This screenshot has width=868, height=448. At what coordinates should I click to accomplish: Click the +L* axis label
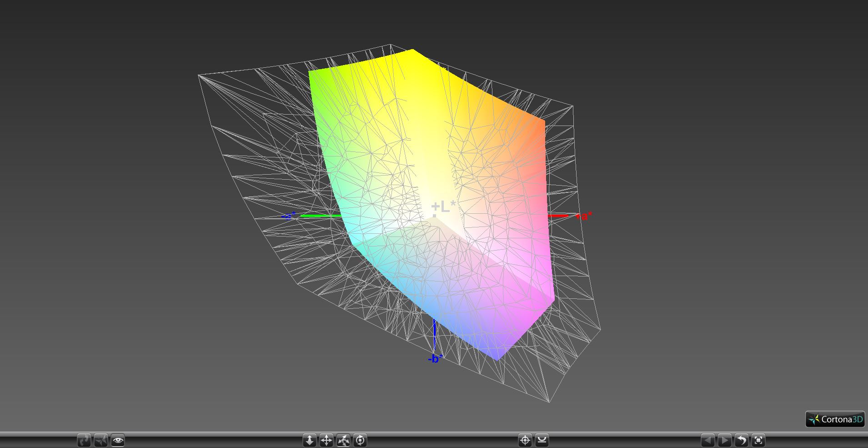(443, 206)
